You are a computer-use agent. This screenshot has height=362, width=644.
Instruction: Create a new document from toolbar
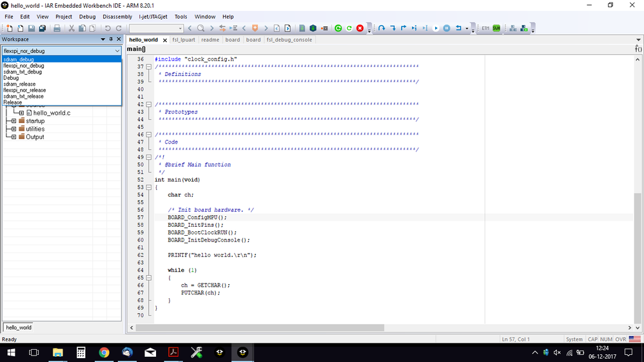[10, 28]
